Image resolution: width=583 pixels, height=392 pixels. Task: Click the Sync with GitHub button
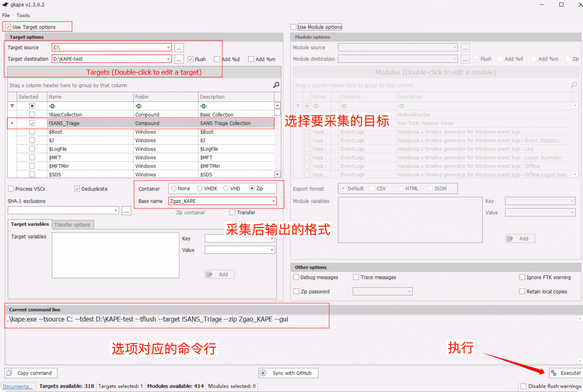[288, 373]
